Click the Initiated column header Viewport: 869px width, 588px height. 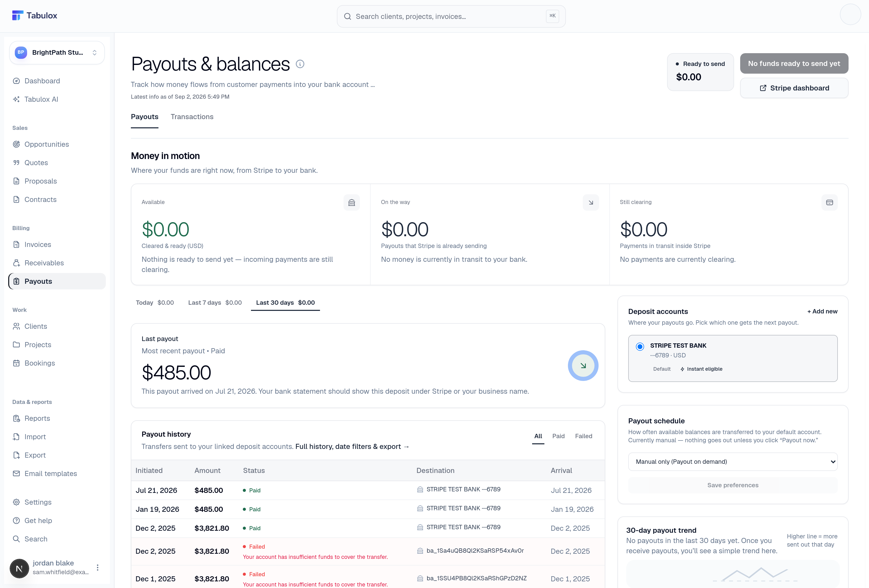(149, 471)
